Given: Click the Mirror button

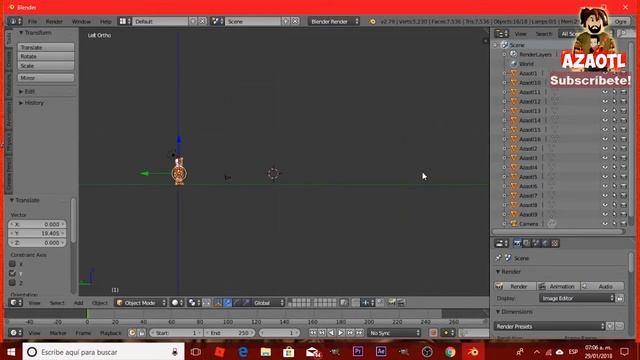Looking at the screenshot, I should click(46, 78).
